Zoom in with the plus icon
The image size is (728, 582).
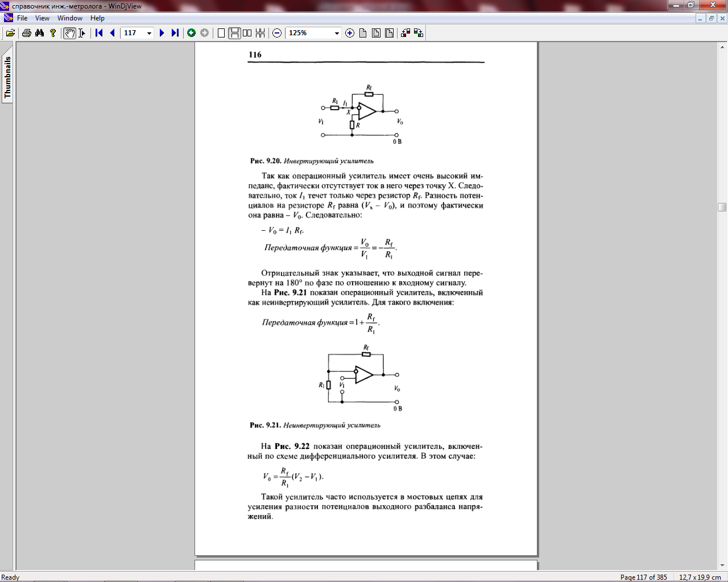[x=350, y=33]
